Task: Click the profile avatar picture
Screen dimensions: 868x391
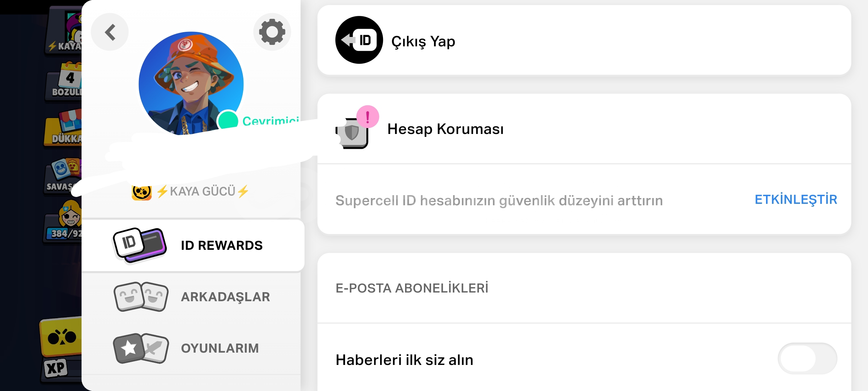Action: pyautogui.click(x=191, y=84)
